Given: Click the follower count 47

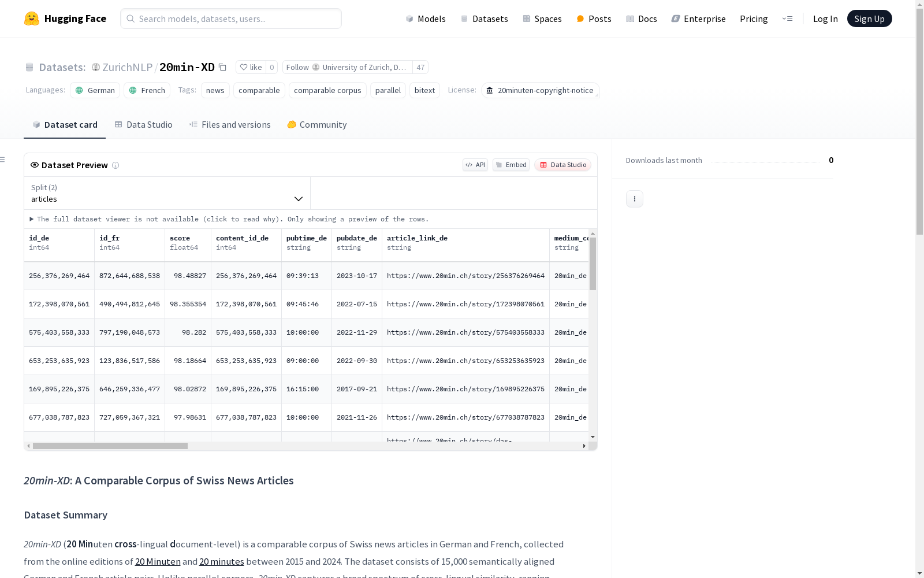Looking at the screenshot, I should pos(420,67).
